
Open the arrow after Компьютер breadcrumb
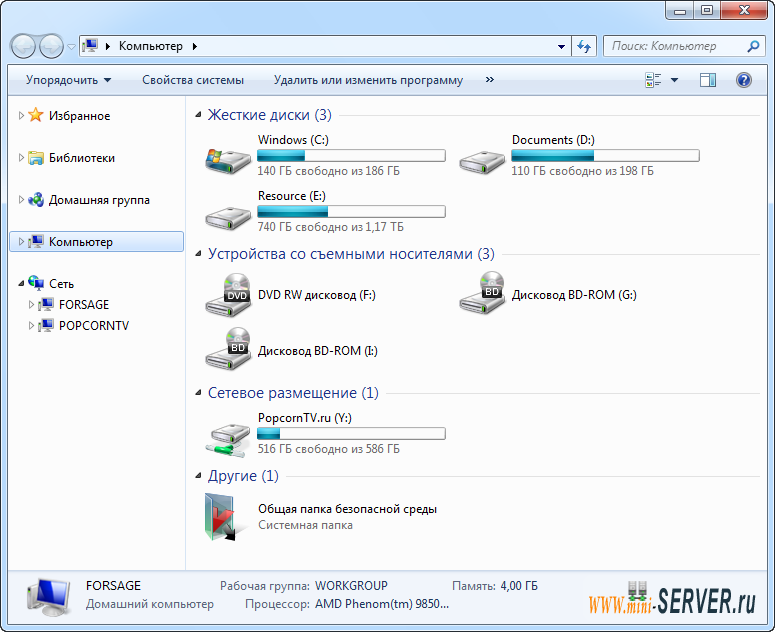pos(195,46)
